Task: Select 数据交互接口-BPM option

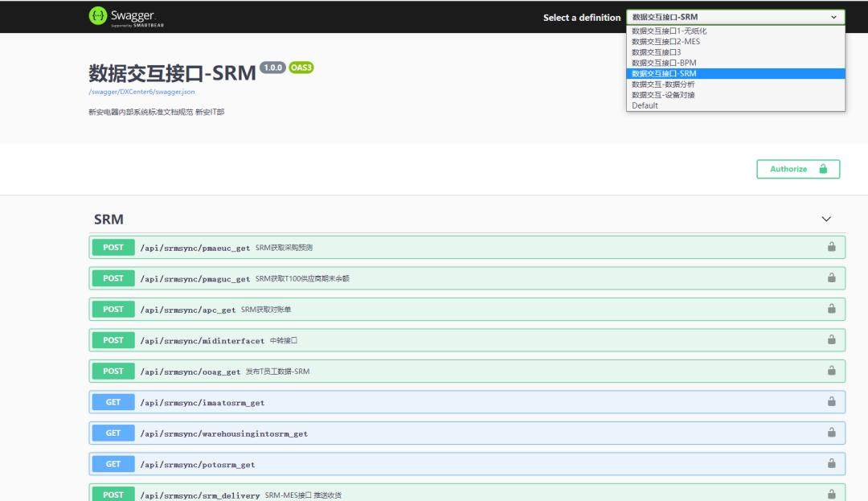Action: [x=664, y=63]
